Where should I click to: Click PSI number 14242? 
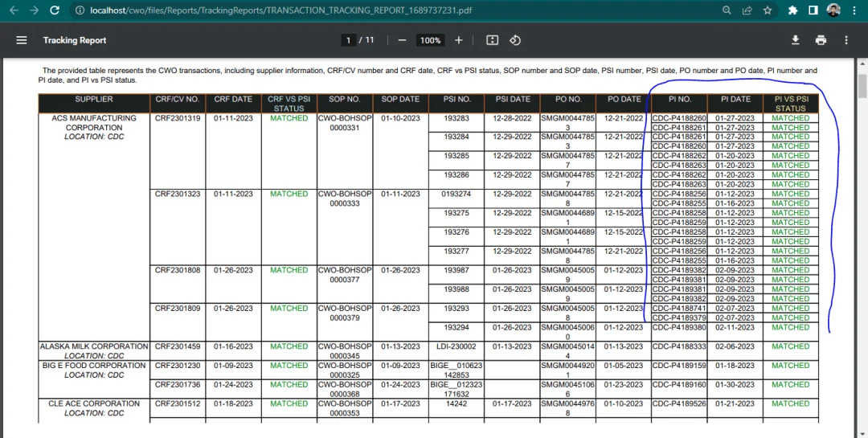pos(457,403)
